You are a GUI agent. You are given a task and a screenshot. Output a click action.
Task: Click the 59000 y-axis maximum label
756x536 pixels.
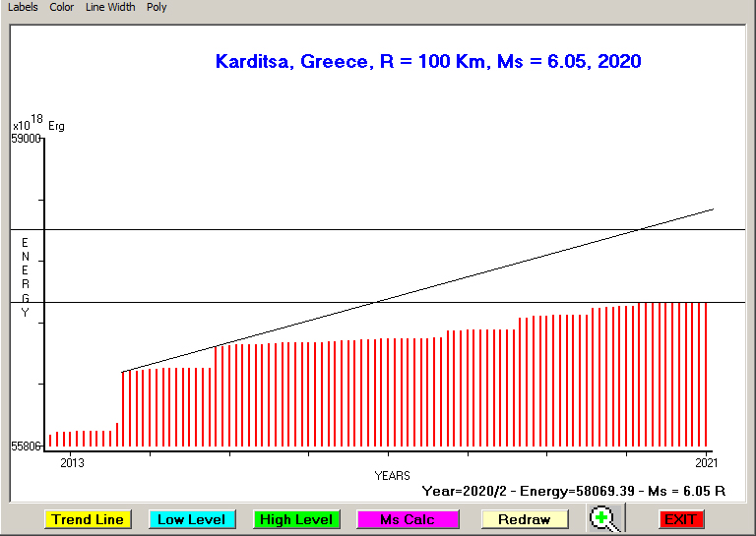point(26,139)
